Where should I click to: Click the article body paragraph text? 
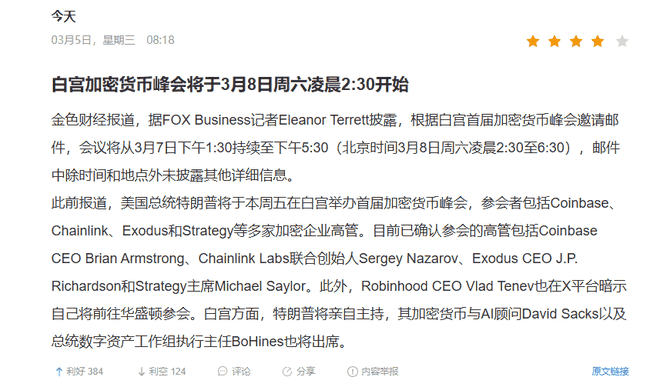point(339,231)
